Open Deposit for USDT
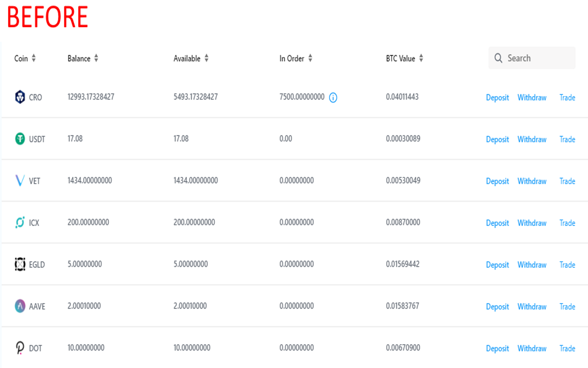This screenshot has width=588, height=368. 498,139
